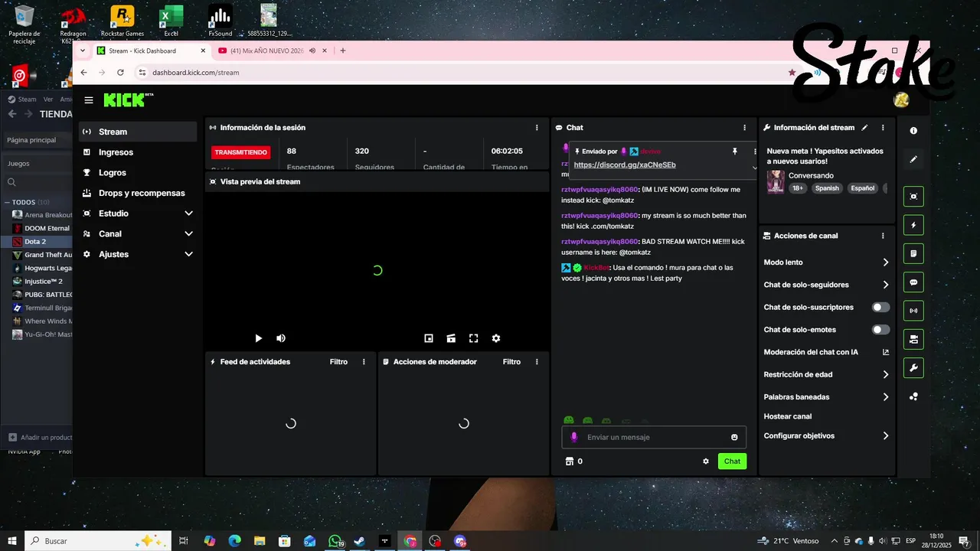Open the info icon in right sidebar
980x551 pixels.
tap(913, 131)
